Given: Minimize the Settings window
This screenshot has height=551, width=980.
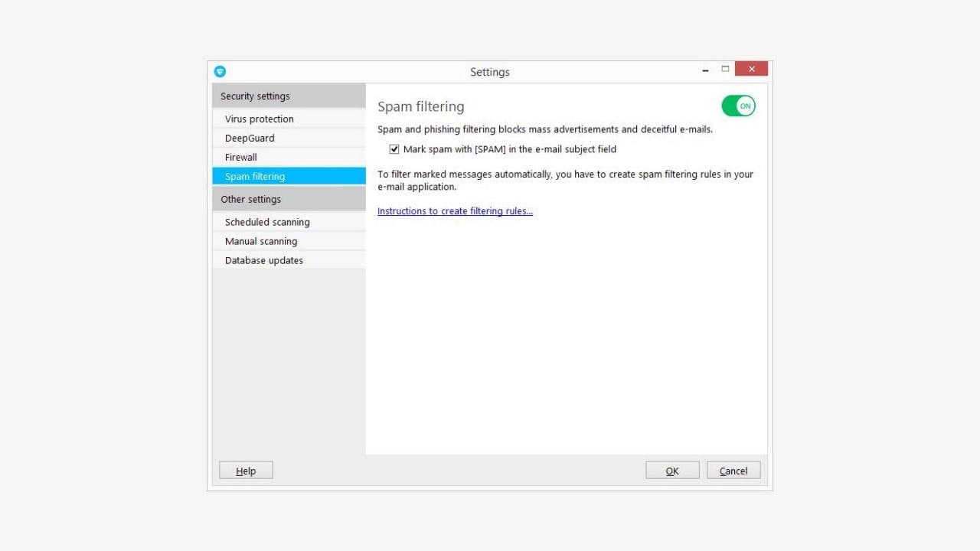Looking at the screenshot, I should click(x=704, y=69).
